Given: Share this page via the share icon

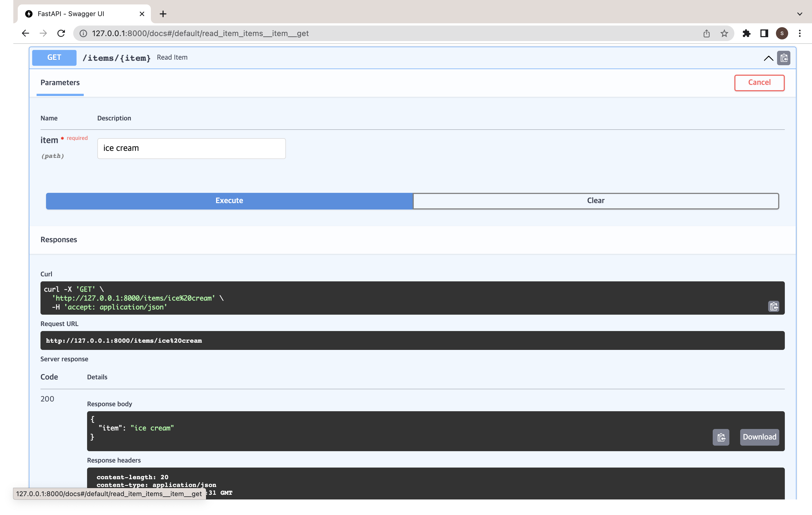Looking at the screenshot, I should pos(706,33).
